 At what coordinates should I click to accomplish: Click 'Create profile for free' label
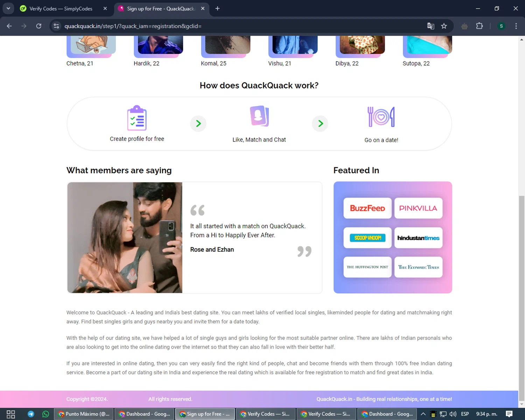click(x=137, y=139)
